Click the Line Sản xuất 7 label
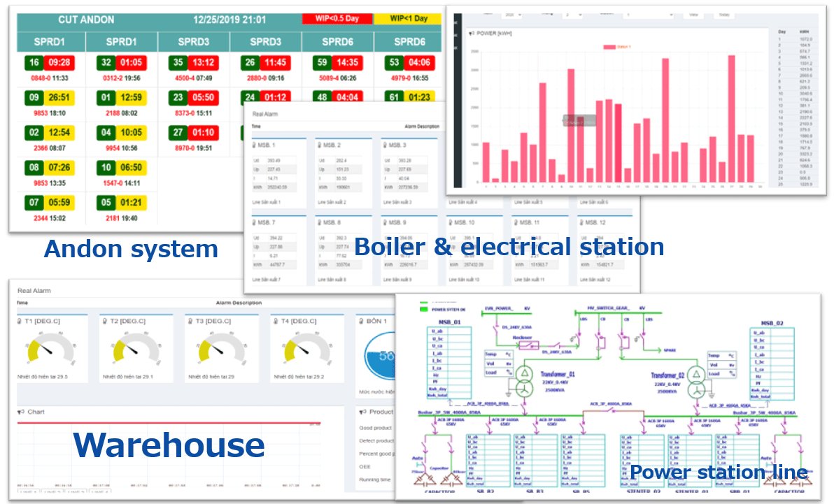 coord(266,280)
